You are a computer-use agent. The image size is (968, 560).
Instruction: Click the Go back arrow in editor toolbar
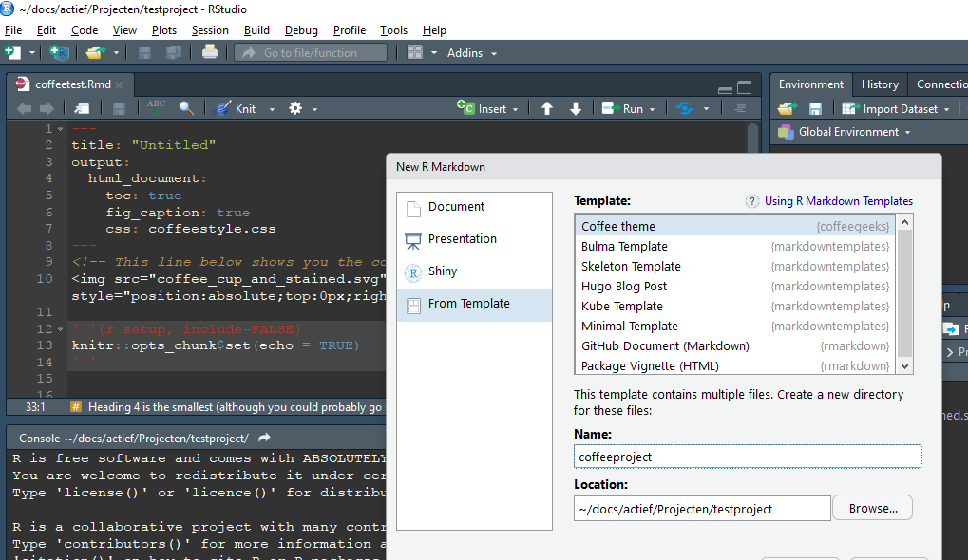[x=25, y=108]
